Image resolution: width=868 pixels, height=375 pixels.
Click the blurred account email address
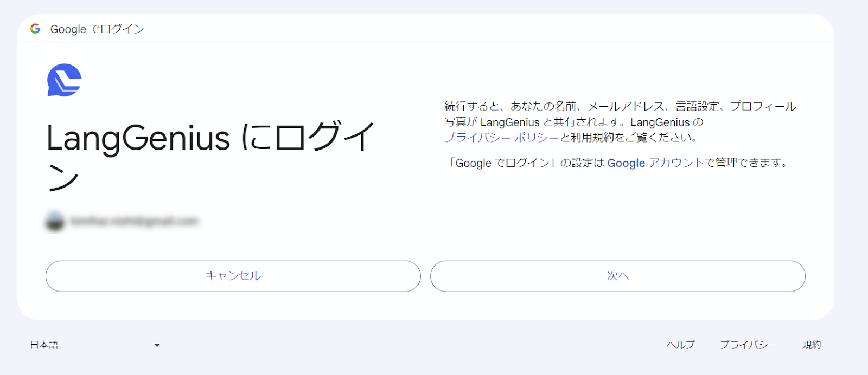click(135, 221)
